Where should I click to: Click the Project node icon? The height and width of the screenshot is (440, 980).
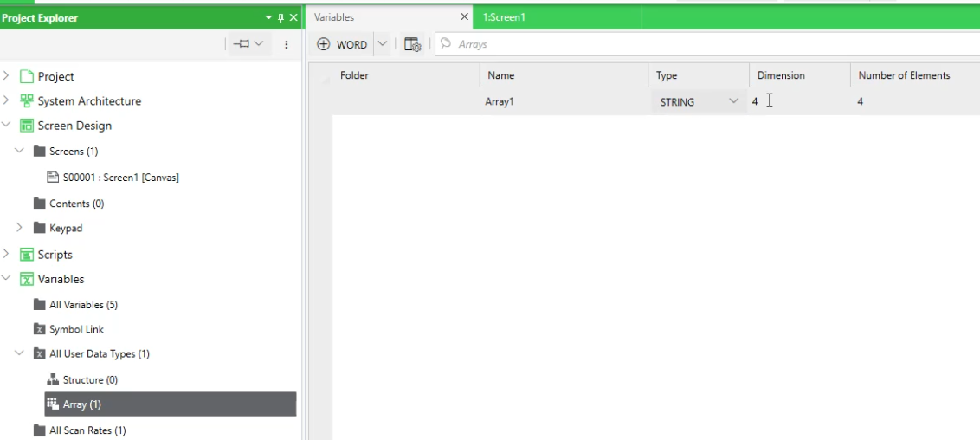click(x=26, y=76)
